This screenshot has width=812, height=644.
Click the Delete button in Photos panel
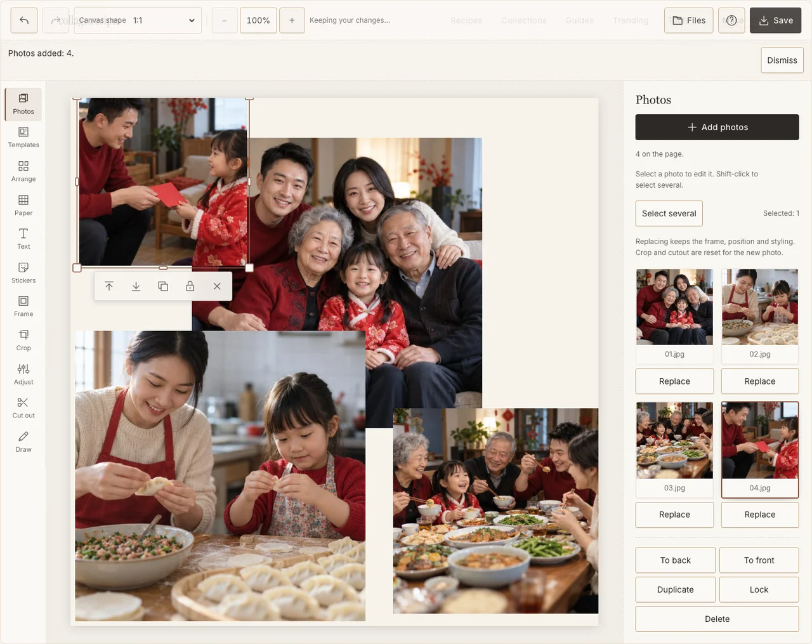pyautogui.click(x=717, y=619)
